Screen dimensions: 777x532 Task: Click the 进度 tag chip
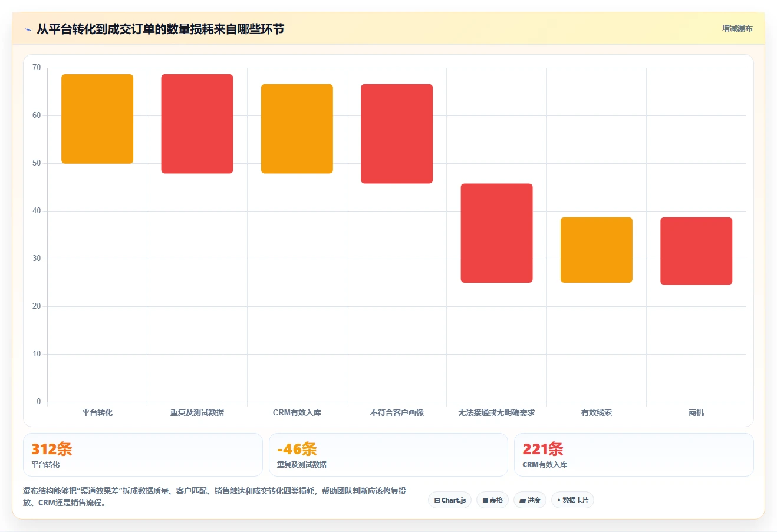[530, 500]
